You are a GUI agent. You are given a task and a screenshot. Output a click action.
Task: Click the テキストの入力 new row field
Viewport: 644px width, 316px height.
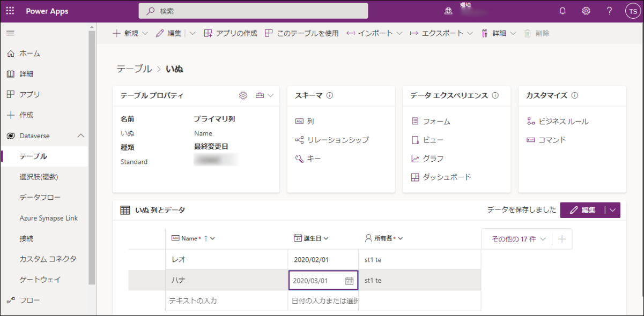[227, 300]
